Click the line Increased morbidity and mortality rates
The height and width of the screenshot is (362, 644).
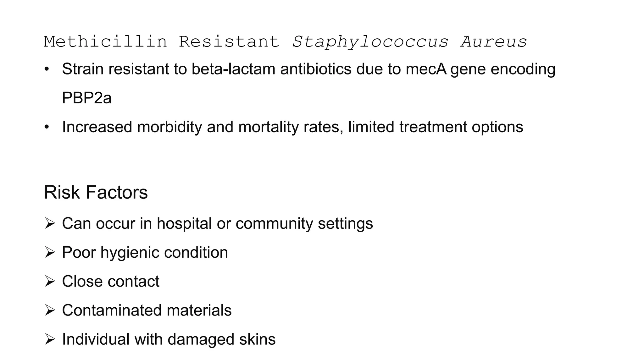[x=203, y=127]
